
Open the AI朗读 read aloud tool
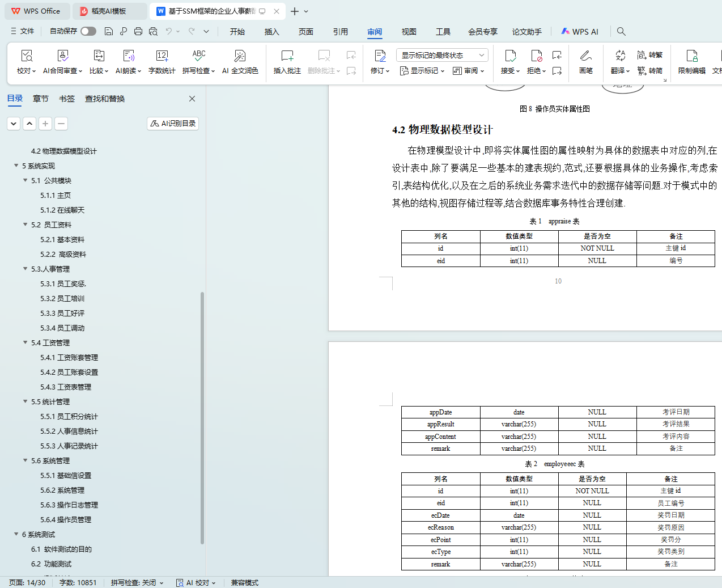point(128,56)
